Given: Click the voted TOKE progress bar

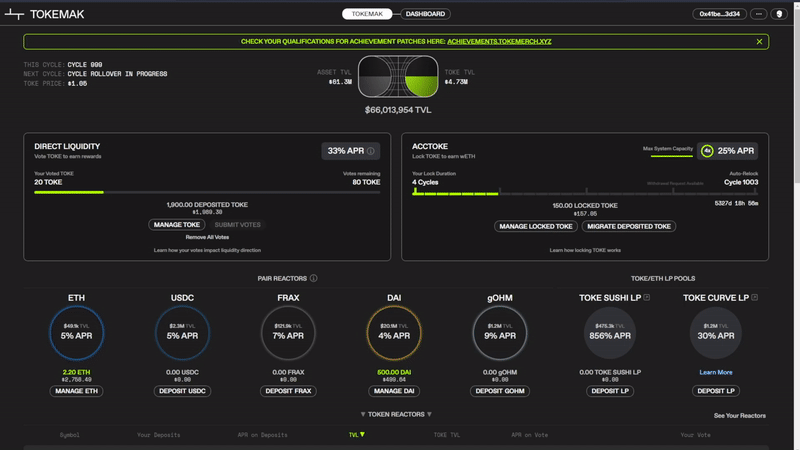Looking at the screenshot, I should [207, 192].
